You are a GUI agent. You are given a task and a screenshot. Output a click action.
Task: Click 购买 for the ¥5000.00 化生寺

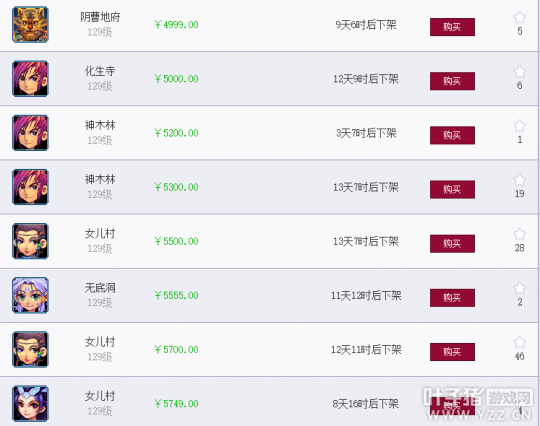point(452,81)
